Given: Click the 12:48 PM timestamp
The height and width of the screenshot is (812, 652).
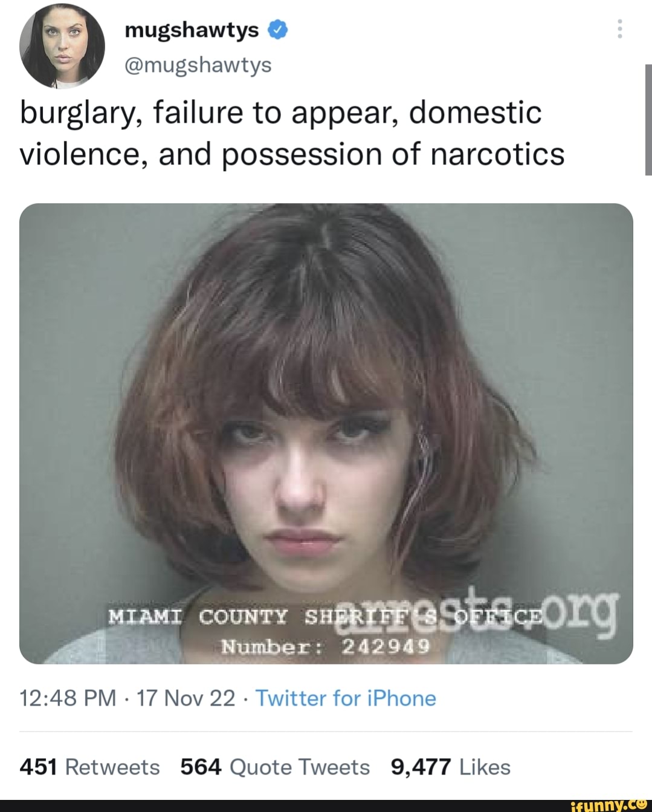Looking at the screenshot, I should point(68,698).
